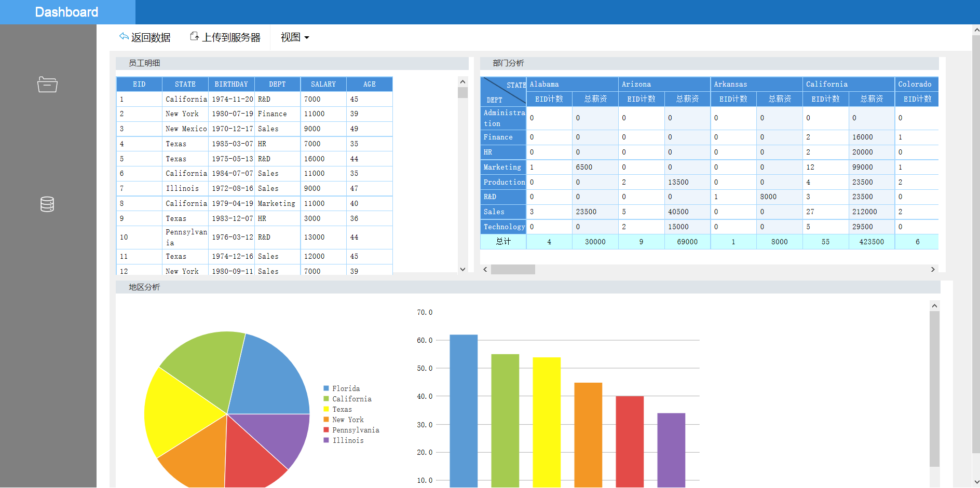The height and width of the screenshot is (488, 980).
Task: Expand the 视图 dropdown menu
Action: coord(295,37)
